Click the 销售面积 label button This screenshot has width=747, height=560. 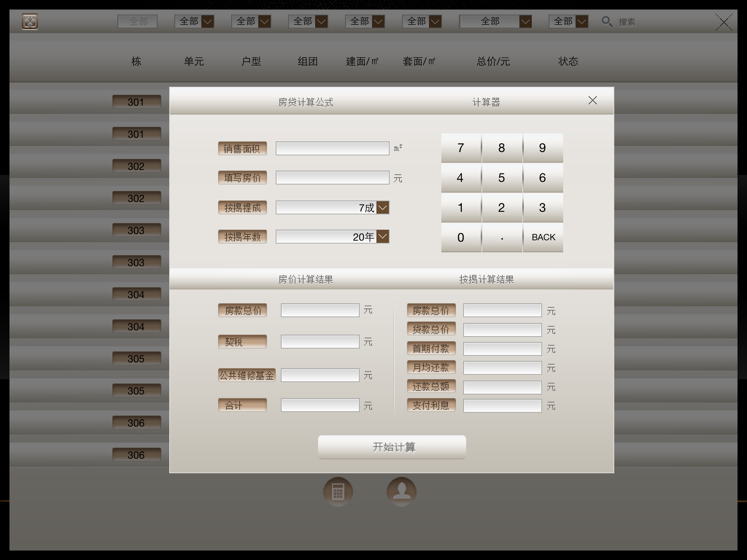click(243, 148)
